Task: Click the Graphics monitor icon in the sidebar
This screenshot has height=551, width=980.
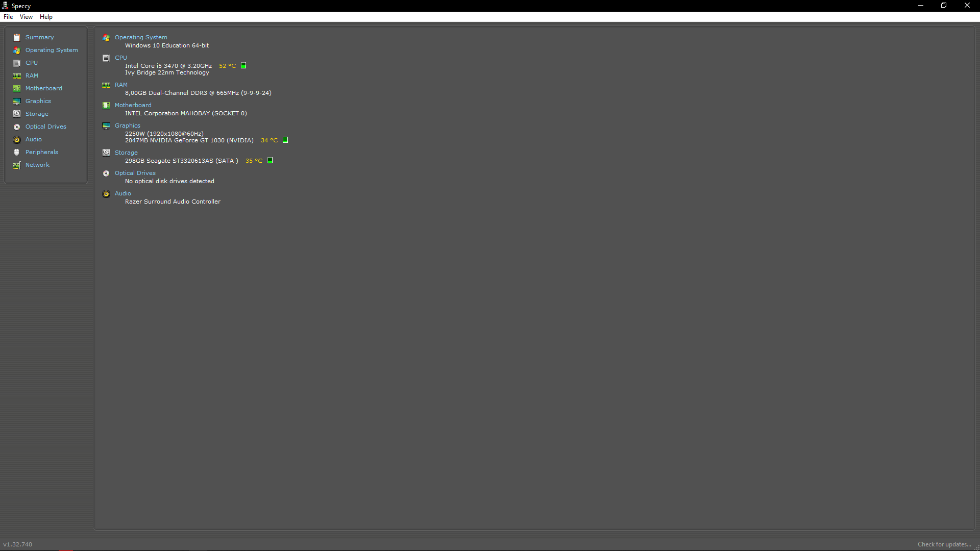Action: tap(17, 102)
